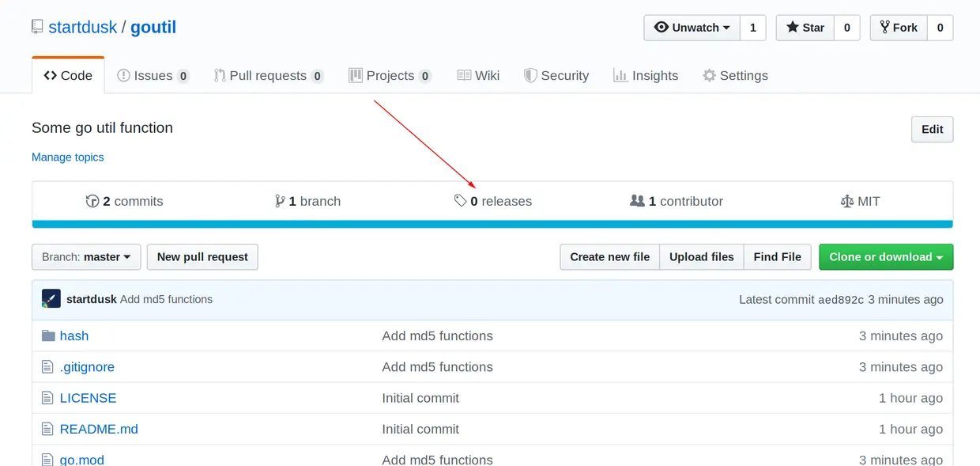
Task: Open the startdusk owner link in header
Action: click(x=82, y=28)
